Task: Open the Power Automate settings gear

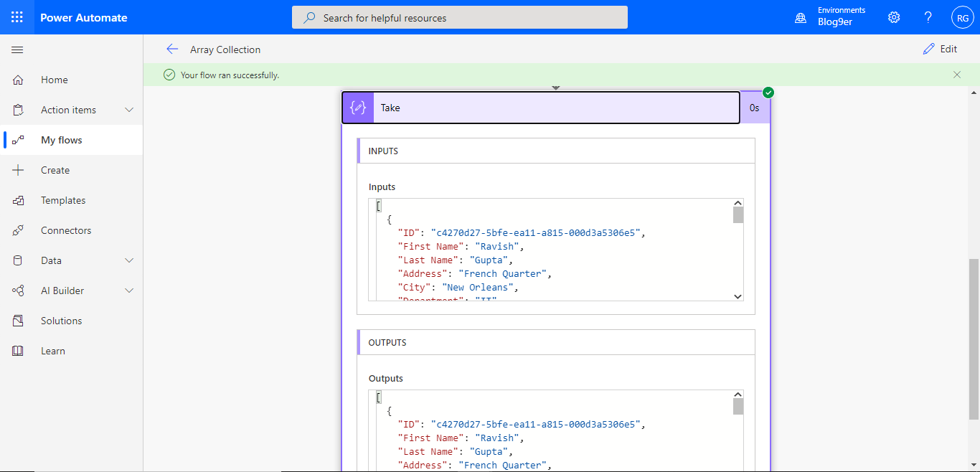Action: (x=893, y=17)
